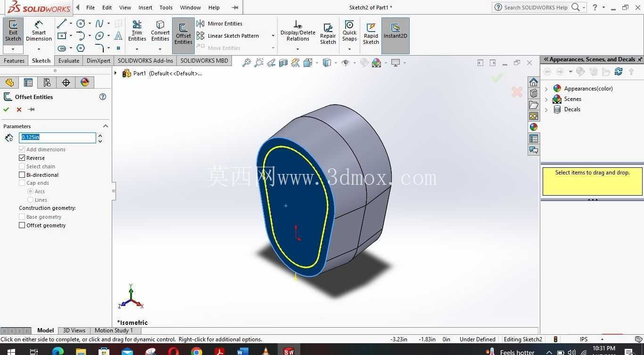Click the offset distance input field
Image resolution: width=644 pixels, height=355 pixels.
pyautogui.click(x=58, y=137)
